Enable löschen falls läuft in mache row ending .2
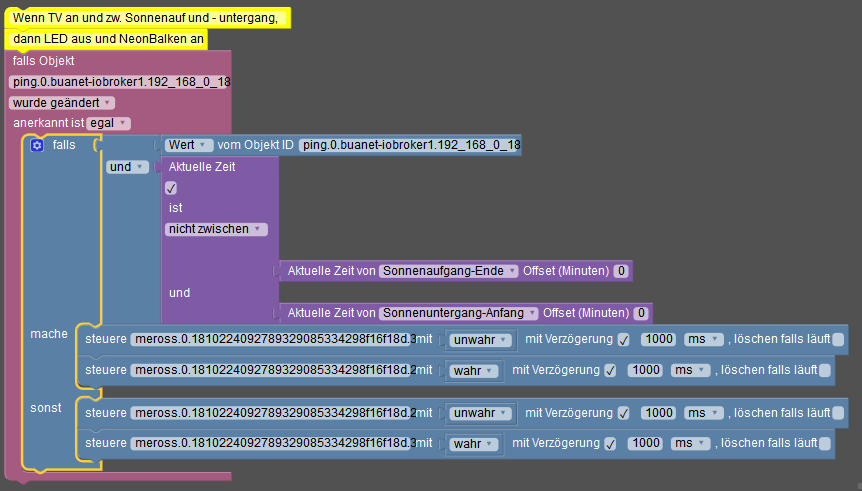862x491 pixels. (x=825, y=371)
